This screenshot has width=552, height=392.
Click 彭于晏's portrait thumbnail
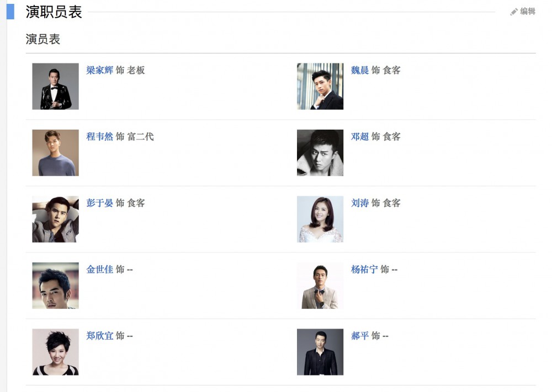tap(55, 219)
